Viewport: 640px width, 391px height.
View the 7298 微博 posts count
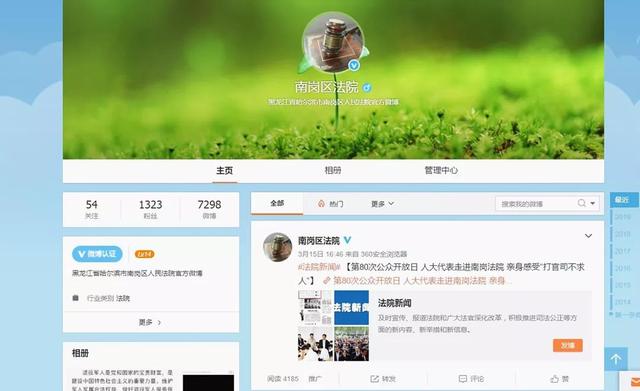tap(209, 209)
